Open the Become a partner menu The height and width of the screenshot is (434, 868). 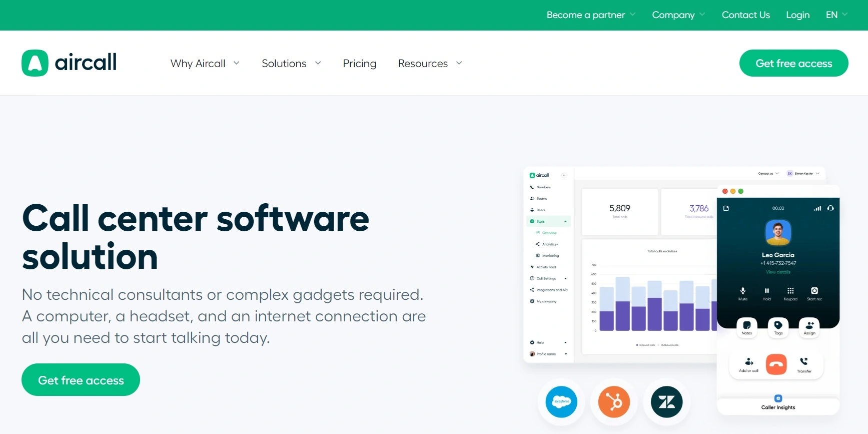[x=590, y=15]
